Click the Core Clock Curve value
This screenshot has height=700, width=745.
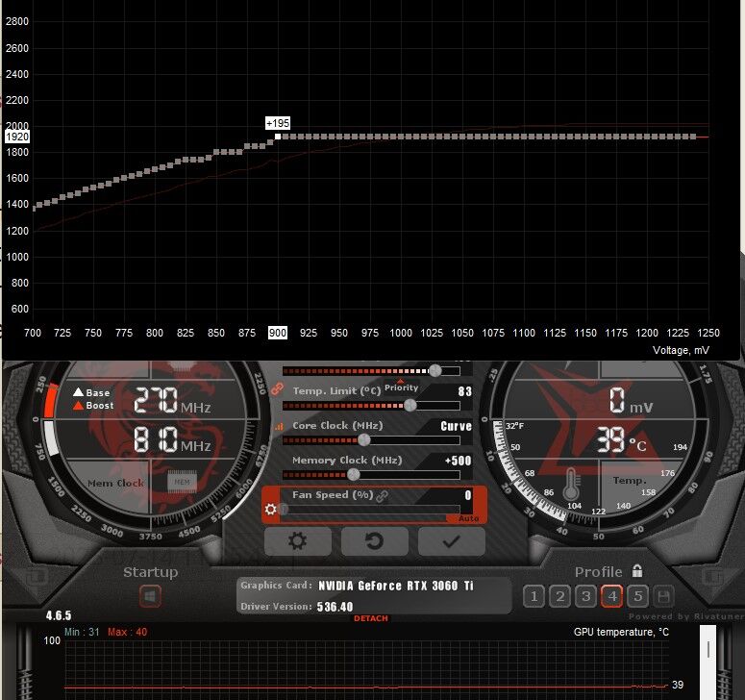456,426
